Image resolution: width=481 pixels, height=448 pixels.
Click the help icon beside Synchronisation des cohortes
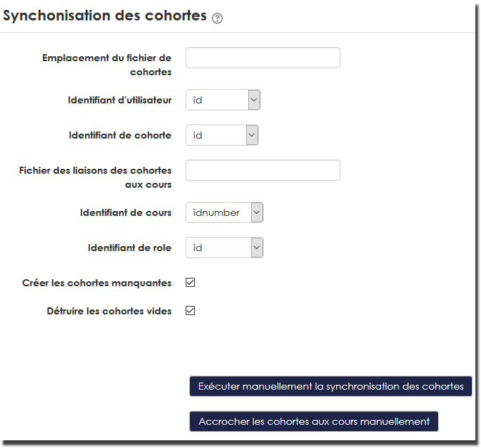pos(217,18)
